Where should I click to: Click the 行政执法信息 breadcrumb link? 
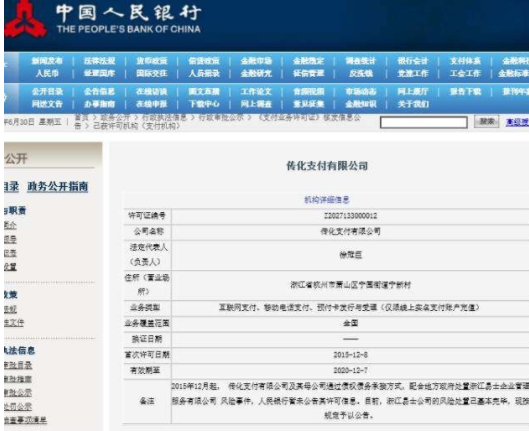(164, 118)
